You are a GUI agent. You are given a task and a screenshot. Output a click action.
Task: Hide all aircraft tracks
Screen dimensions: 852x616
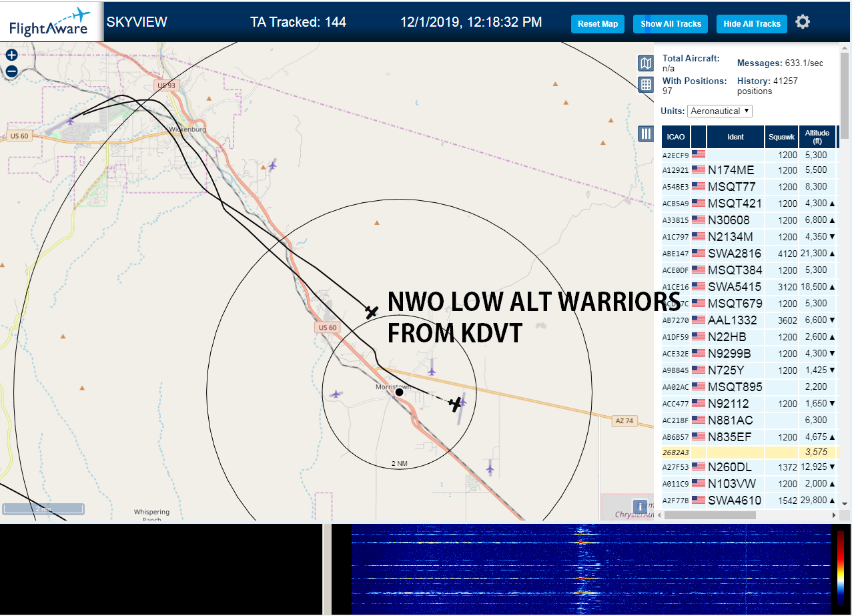coord(752,24)
